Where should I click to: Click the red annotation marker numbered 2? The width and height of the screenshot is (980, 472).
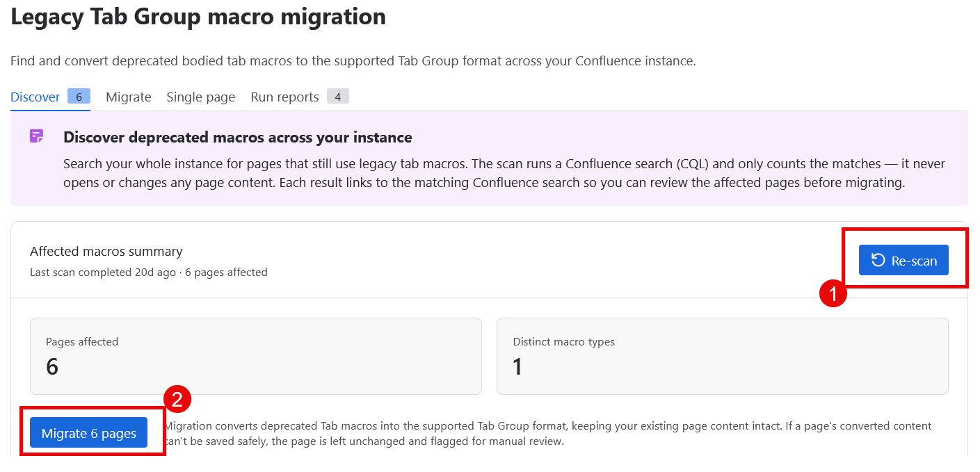pos(177,399)
